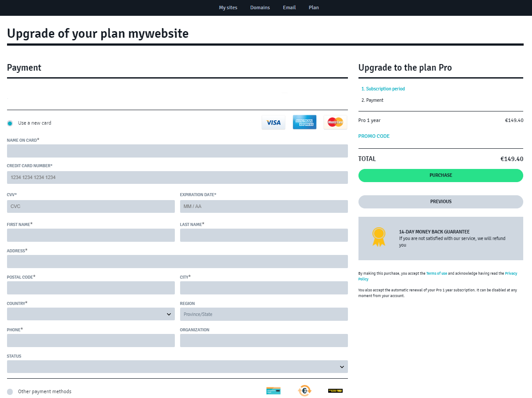Click the money-back guarantee ribbon icon

tap(379, 237)
